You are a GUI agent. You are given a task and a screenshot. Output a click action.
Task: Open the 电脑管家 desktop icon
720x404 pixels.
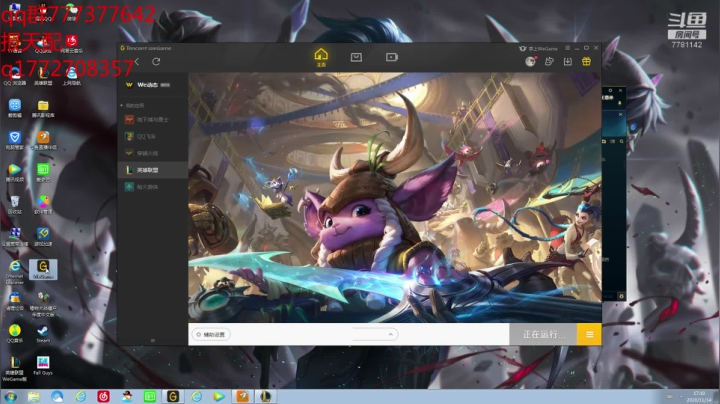pos(15,140)
